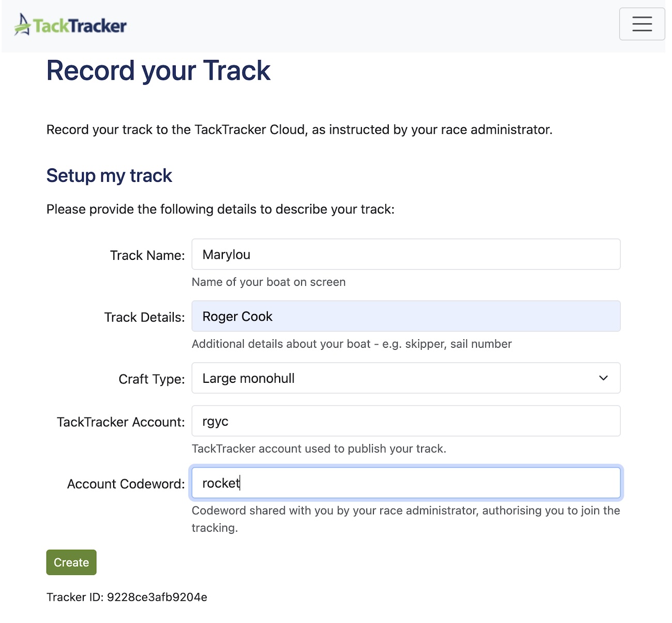Click the "TackTracker Account:" label

[x=120, y=422]
